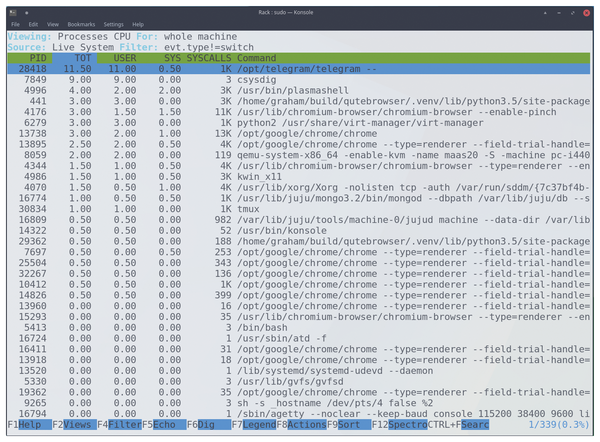Viewport: 600px width, 442px height.
Task: Select the systemd-udevd --daemon row
Action: point(298,371)
